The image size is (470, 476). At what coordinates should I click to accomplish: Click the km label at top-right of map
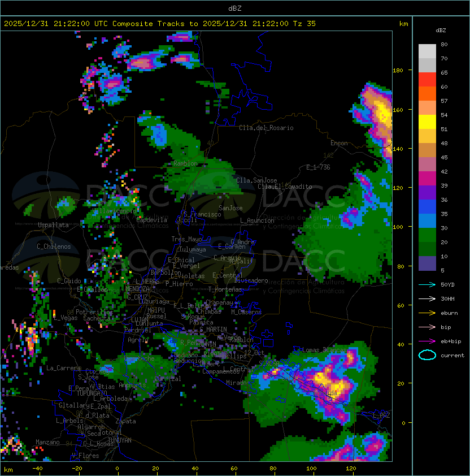click(403, 24)
